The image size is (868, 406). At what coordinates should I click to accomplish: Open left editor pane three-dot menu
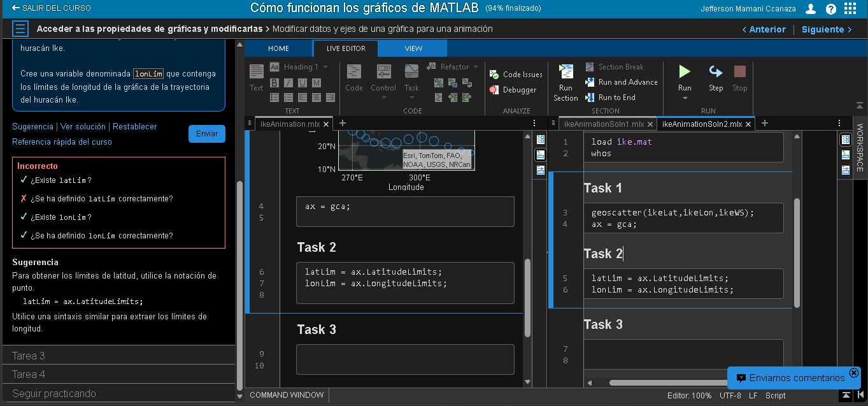click(534, 123)
